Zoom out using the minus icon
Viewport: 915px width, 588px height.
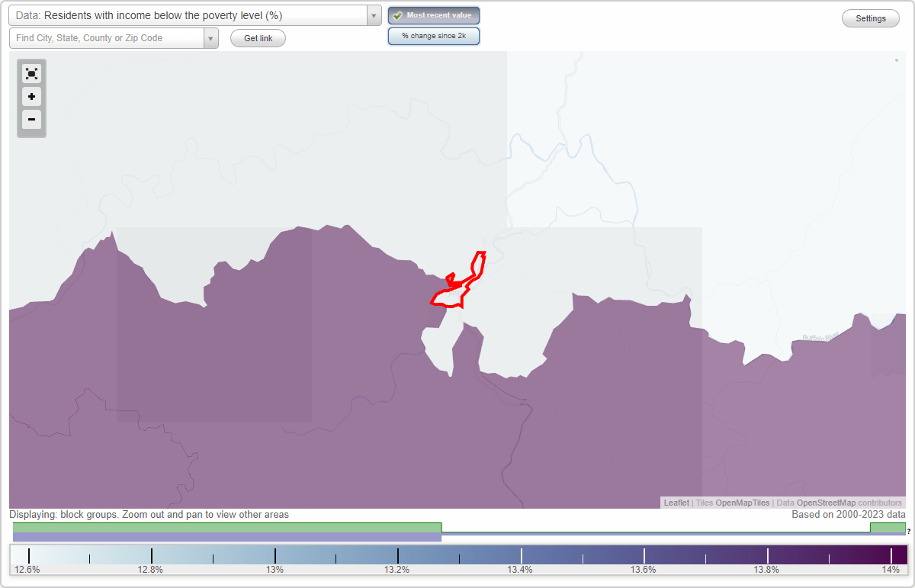point(31,120)
